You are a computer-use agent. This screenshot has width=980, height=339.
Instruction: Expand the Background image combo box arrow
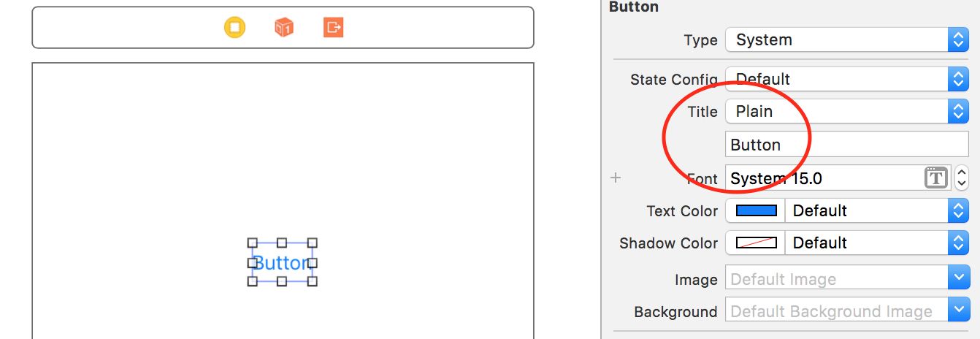(958, 311)
